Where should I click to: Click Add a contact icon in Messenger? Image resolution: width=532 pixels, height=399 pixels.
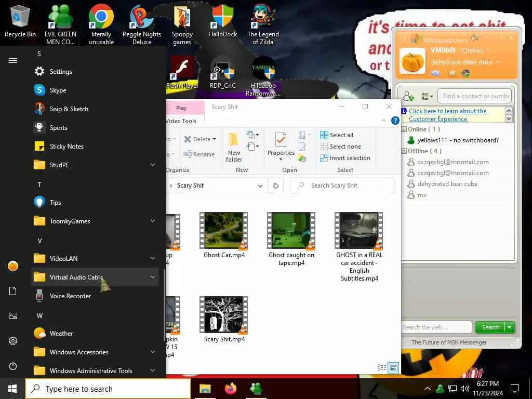408,96
